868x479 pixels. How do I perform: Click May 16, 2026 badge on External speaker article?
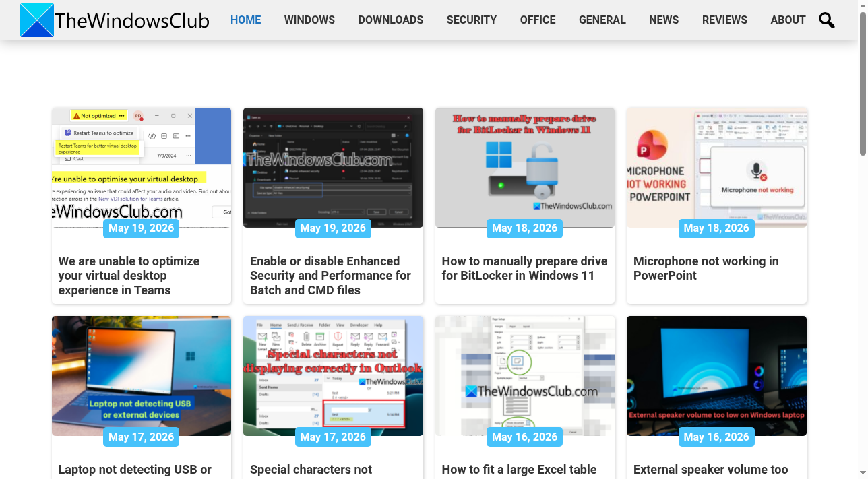point(716,437)
